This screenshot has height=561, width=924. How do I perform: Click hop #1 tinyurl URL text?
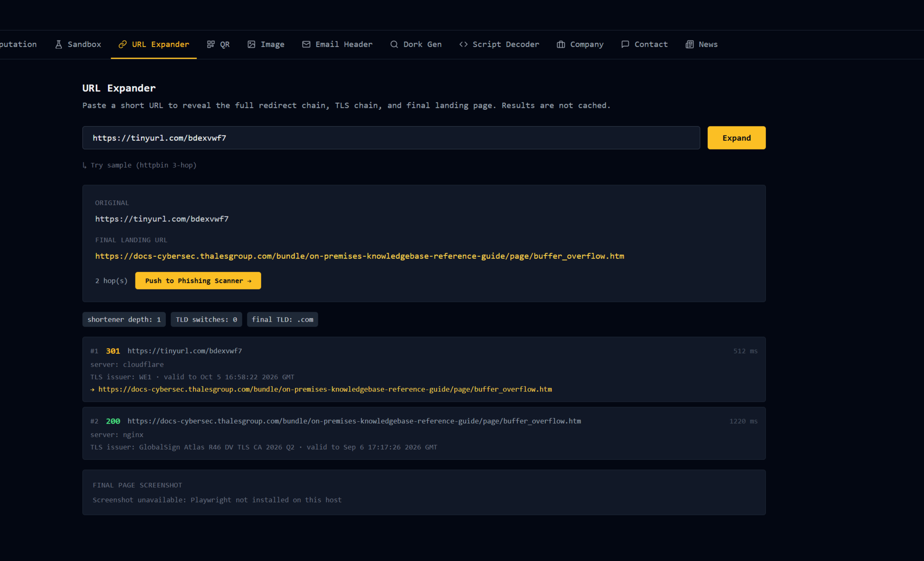click(184, 351)
